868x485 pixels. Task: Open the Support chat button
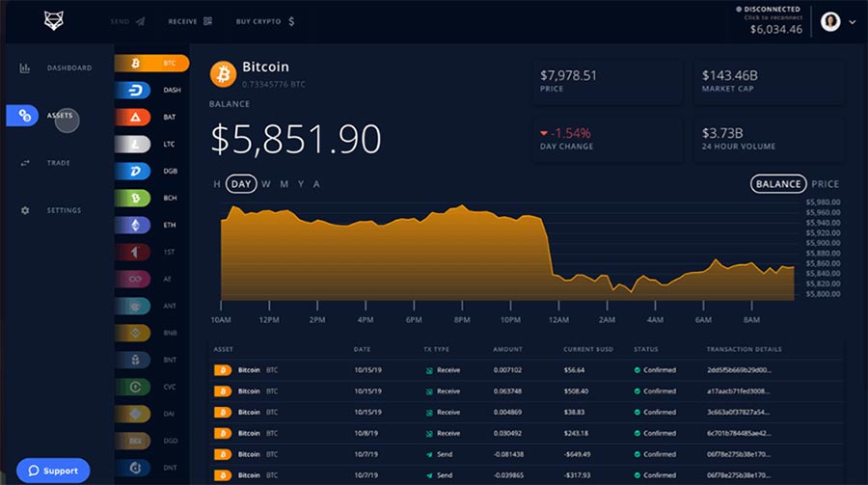click(x=53, y=471)
